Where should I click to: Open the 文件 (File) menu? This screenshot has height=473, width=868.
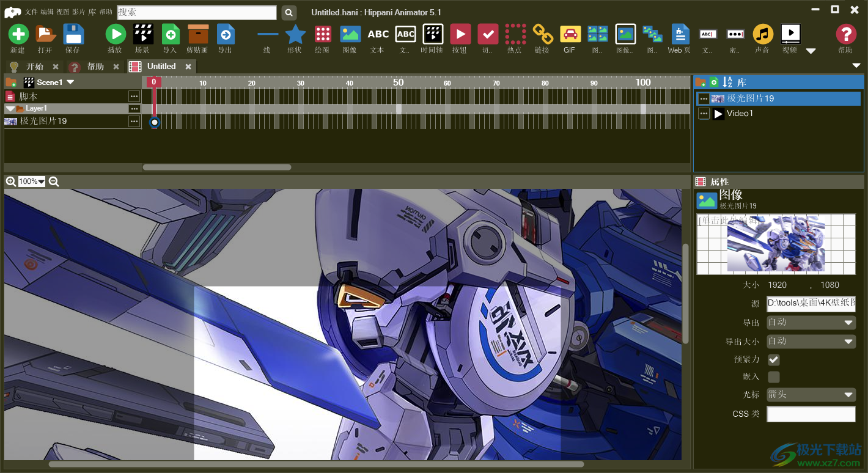[31, 12]
